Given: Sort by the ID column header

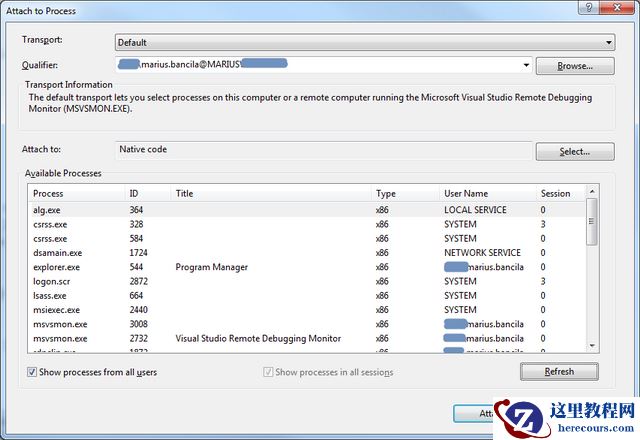Looking at the screenshot, I should (x=148, y=193).
